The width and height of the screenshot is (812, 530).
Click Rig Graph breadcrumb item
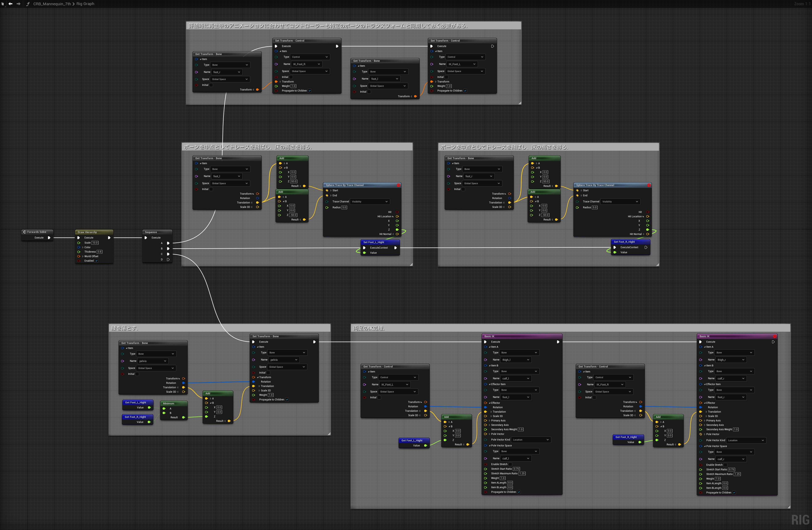pos(85,4)
